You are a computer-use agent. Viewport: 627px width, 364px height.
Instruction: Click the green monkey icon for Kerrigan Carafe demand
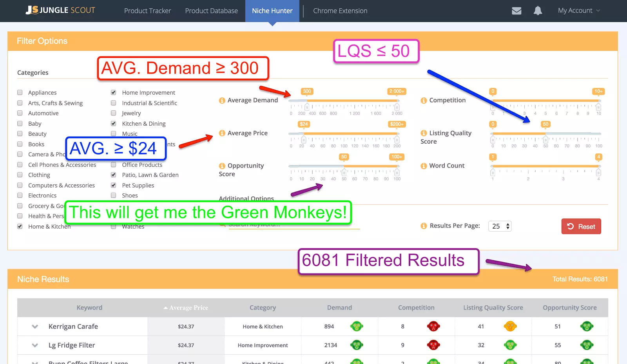point(356,326)
